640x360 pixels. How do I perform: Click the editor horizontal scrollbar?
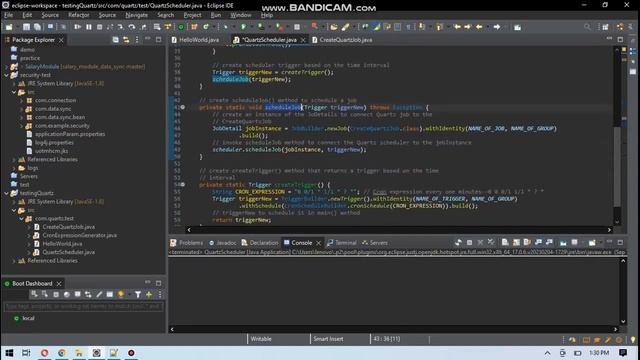[398, 230]
